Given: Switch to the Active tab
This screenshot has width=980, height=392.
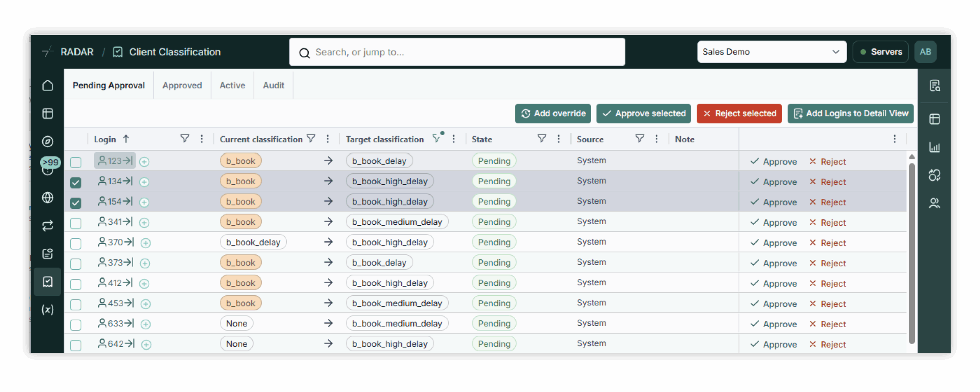Looking at the screenshot, I should point(232,85).
